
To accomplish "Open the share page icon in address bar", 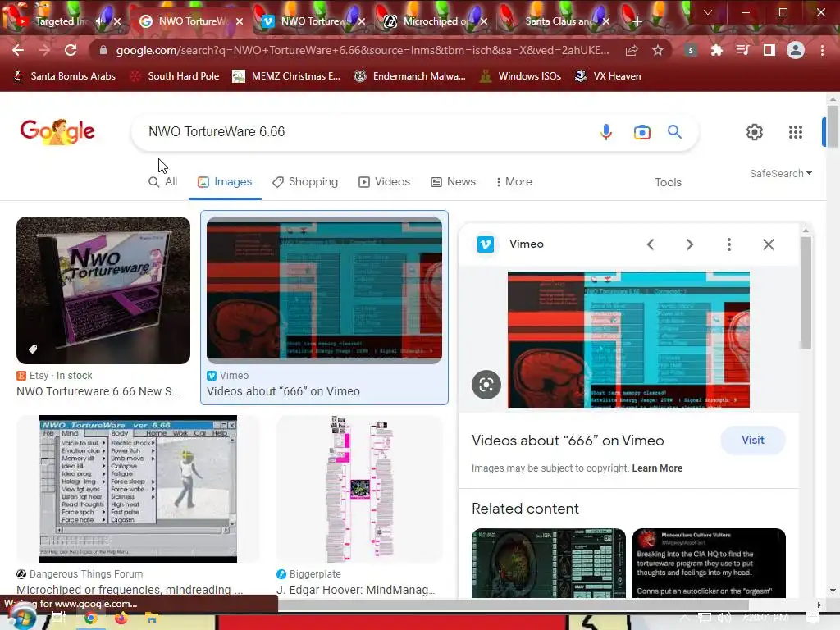I will point(632,50).
